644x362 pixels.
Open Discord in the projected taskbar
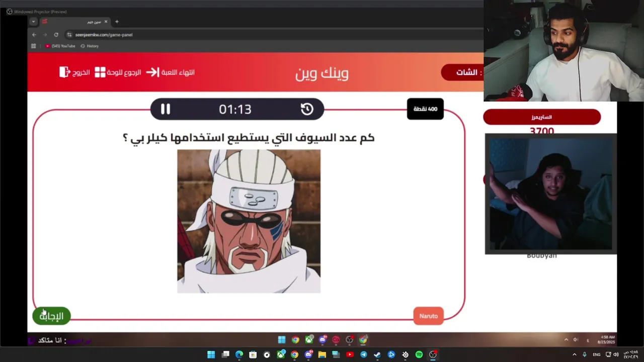[323, 340]
